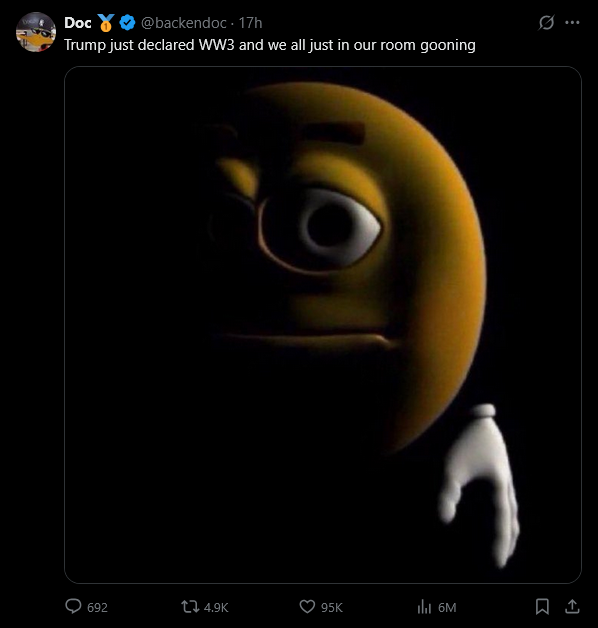Open the @backendoc handle link
Viewport: 598px width, 628px height.
183,23
